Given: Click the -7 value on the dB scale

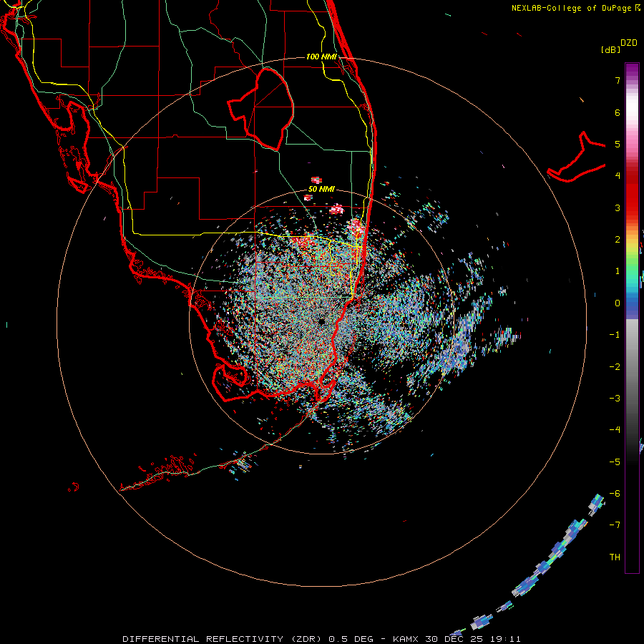Looking at the screenshot, I should 615,525.
